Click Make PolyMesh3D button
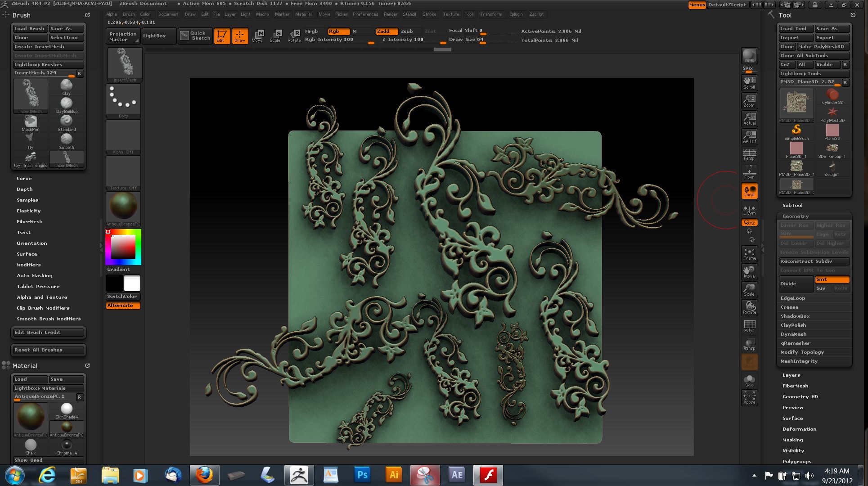This screenshot has height=486, width=868. click(x=823, y=47)
